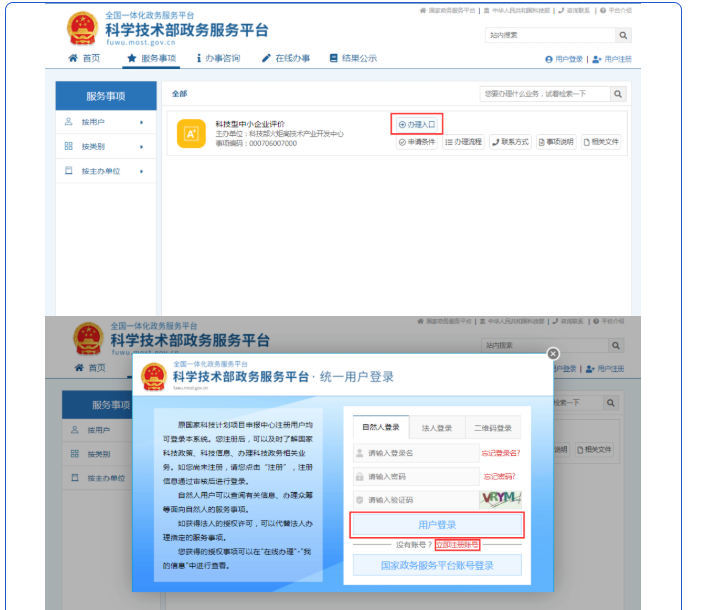Image resolution: width=706 pixels, height=610 pixels.
Task: Click the service search icon in the dimmed background page
Action: click(611, 402)
